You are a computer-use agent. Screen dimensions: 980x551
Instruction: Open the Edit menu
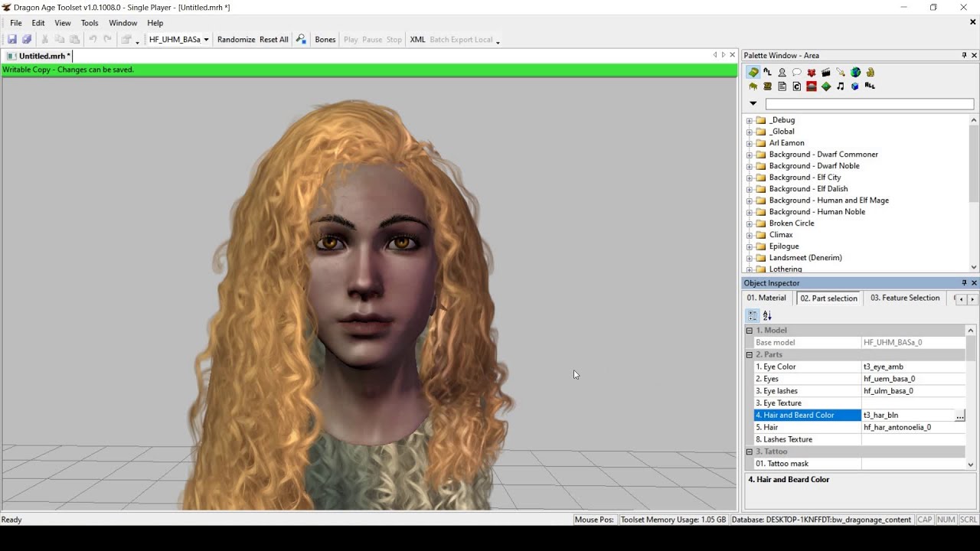(38, 23)
